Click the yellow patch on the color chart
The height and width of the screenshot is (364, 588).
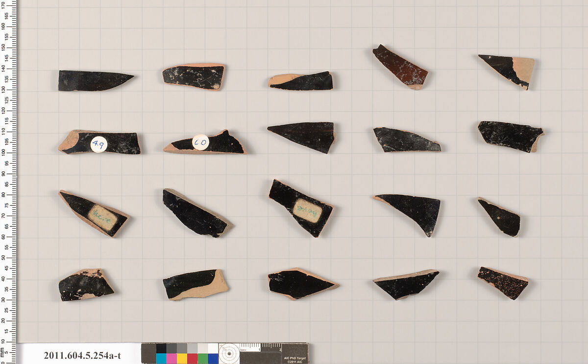(x=182, y=359)
